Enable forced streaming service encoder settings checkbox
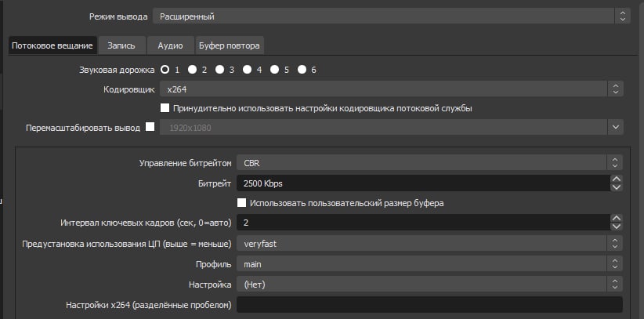This screenshot has width=644, height=319. [x=165, y=108]
